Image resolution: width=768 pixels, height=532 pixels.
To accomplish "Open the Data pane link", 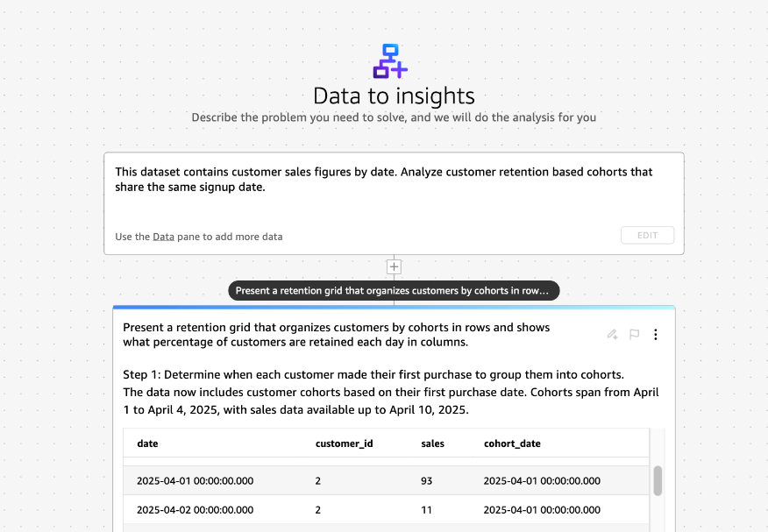I will click(x=164, y=237).
